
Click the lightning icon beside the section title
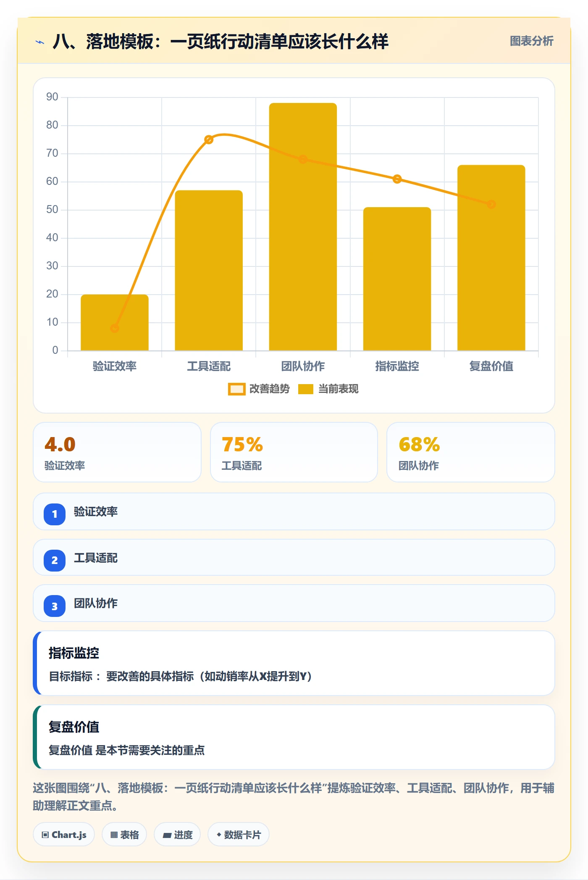click(40, 42)
